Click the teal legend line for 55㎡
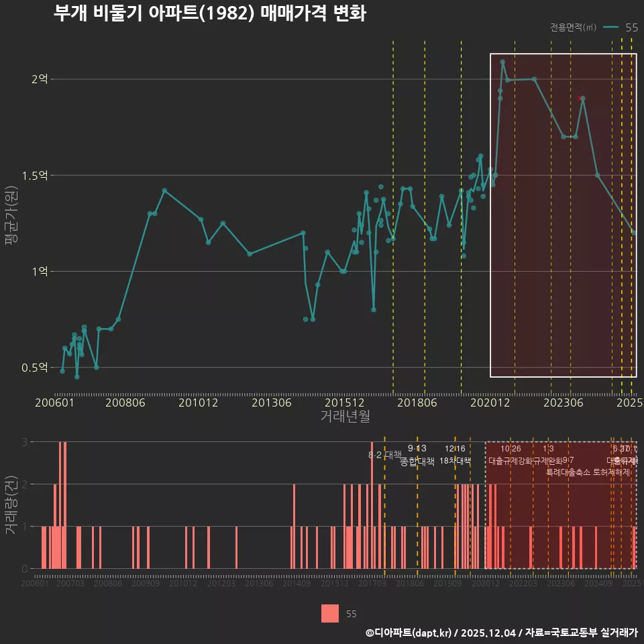Screen dimensions: 644x644 (x=610, y=28)
